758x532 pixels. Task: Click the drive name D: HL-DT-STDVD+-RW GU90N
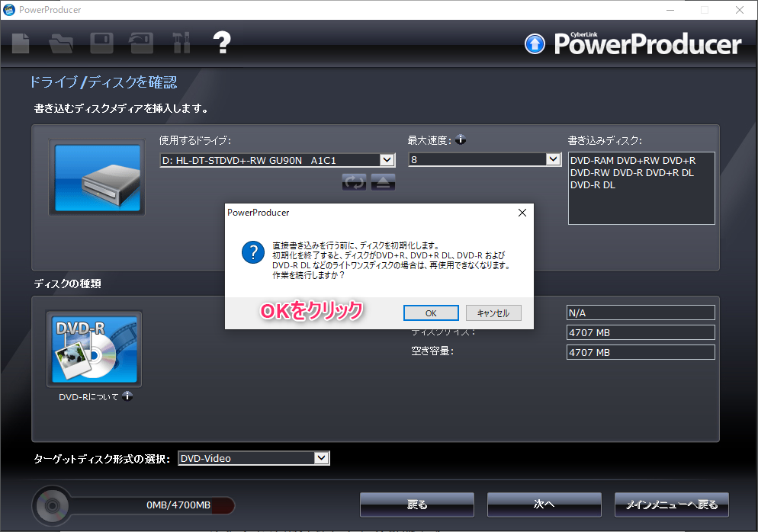click(x=277, y=160)
